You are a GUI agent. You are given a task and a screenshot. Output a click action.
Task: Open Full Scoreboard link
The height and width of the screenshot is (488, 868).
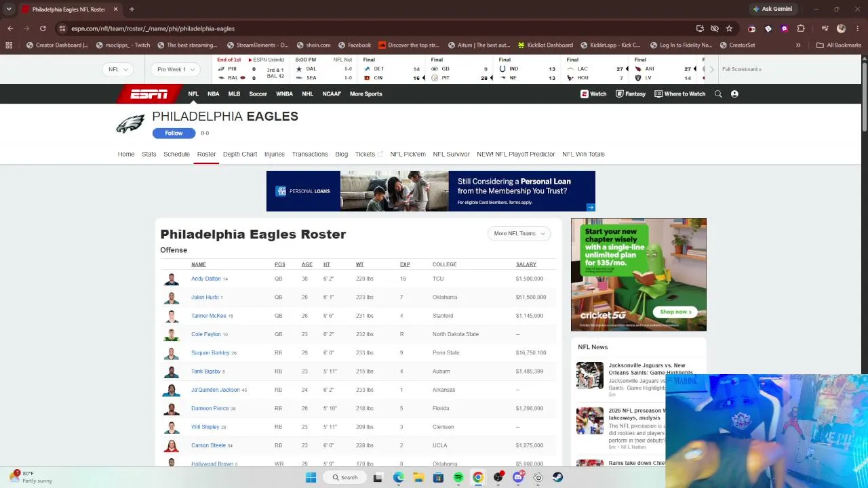point(741,69)
